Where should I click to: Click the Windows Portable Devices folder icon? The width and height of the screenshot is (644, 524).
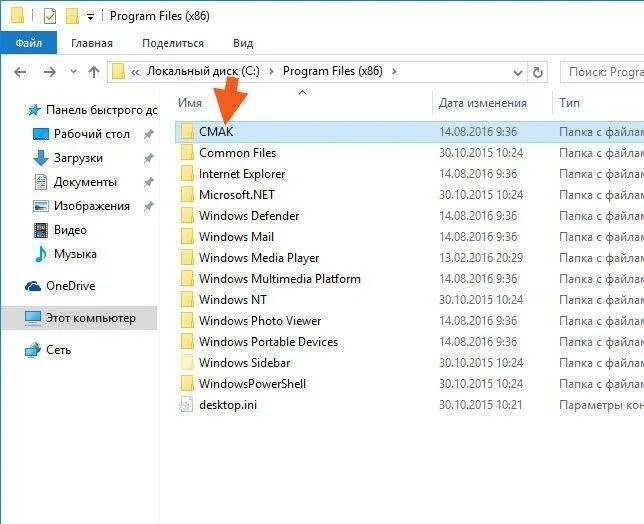(187, 342)
